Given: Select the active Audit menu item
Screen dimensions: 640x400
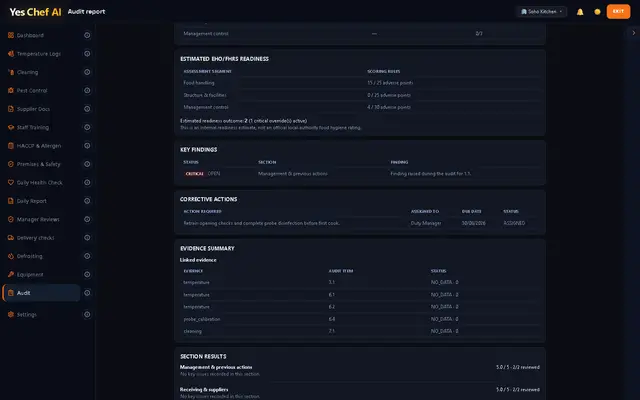Looking at the screenshot, I should pos(41,293).
